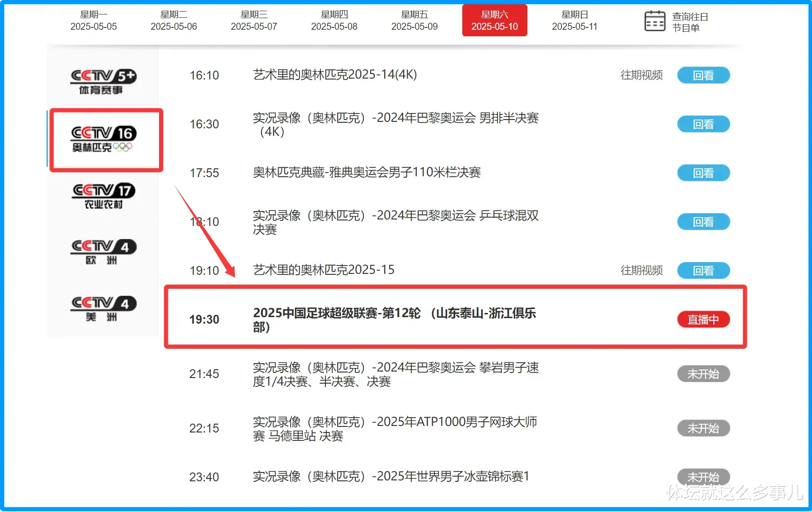Screen dimensions: 812x512
Task: Click the 17:55 time entry
Action: click(204, 173)
